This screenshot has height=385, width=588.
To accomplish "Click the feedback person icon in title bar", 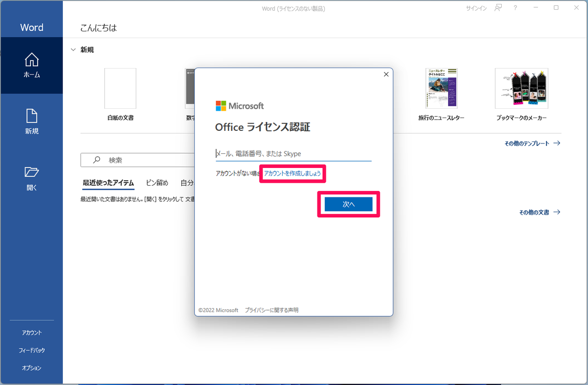I will (498, 8).
